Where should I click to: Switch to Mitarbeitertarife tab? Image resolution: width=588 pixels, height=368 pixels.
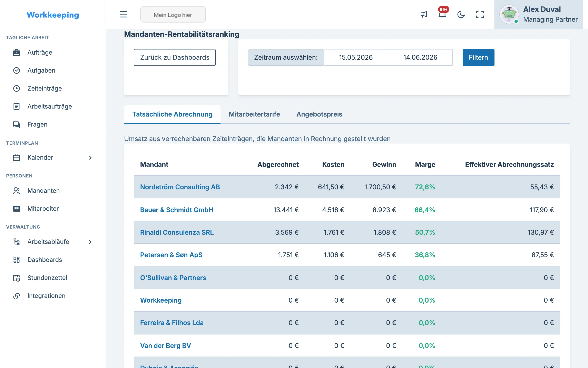(254, 114)
